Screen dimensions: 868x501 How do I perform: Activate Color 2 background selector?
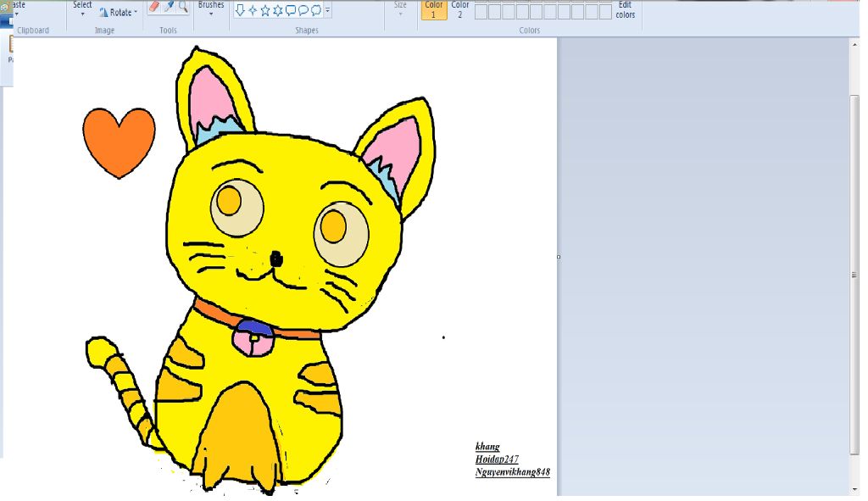pyautogui.click(x=460, y=9)
